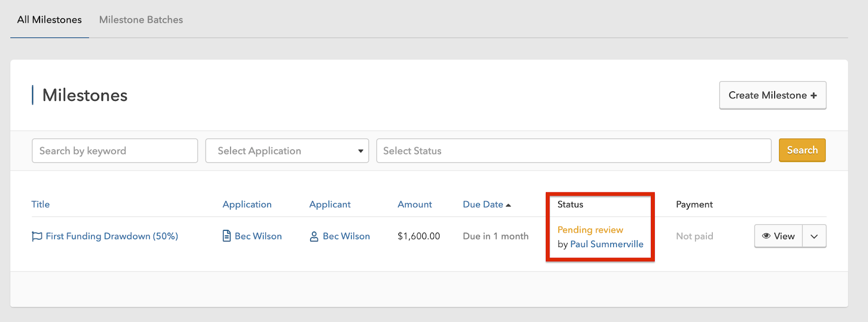
Task: Click the eye icon in the View button
Action: pos(766,236)
